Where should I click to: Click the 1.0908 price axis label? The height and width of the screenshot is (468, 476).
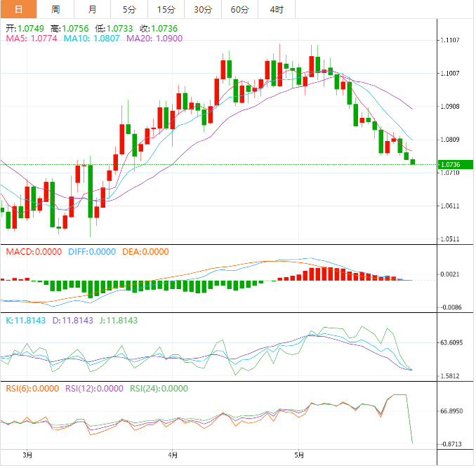coord(450,107)
